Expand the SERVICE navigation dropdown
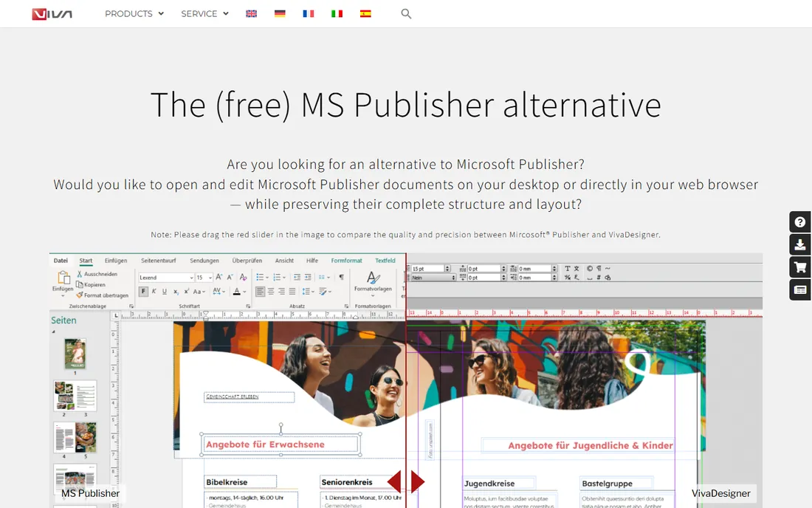 pos(204,14)
